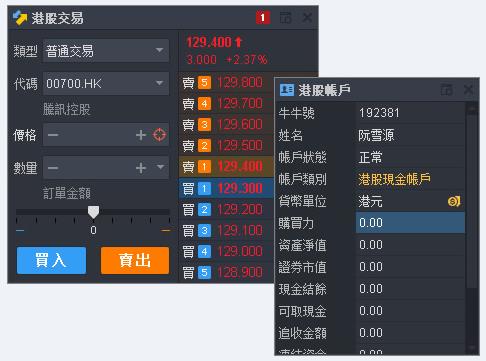Click the pop-out icon in 港股帳戶 title bar
This screenshot has width=486, height=361.
(x=447, y=90)
